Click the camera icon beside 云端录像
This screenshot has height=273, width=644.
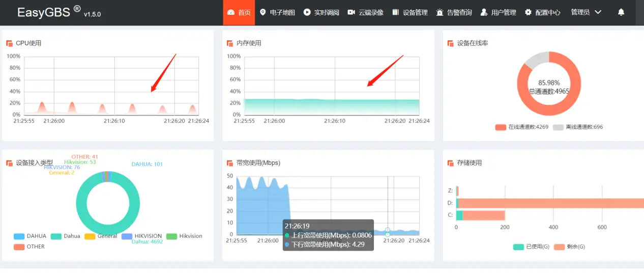351,12
